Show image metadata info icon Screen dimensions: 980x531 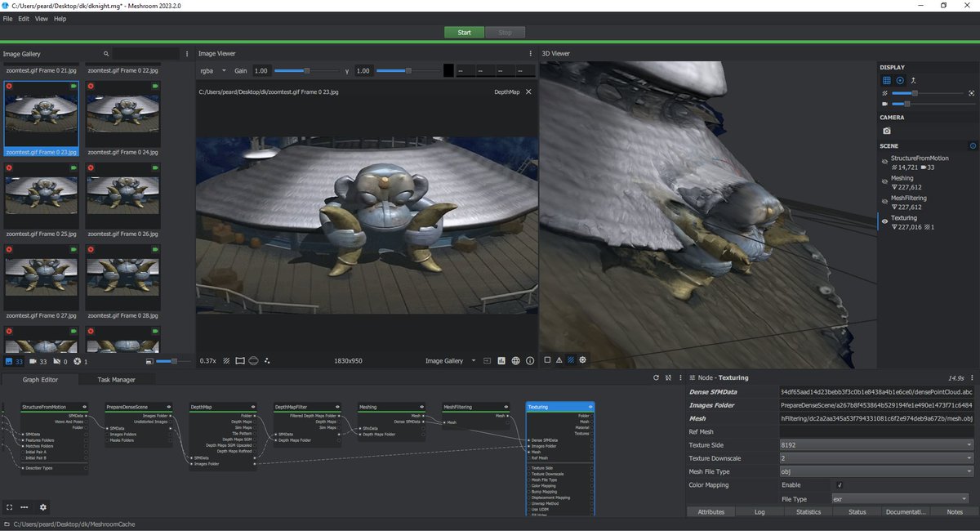pyautogui.click(x=530, y=360)
